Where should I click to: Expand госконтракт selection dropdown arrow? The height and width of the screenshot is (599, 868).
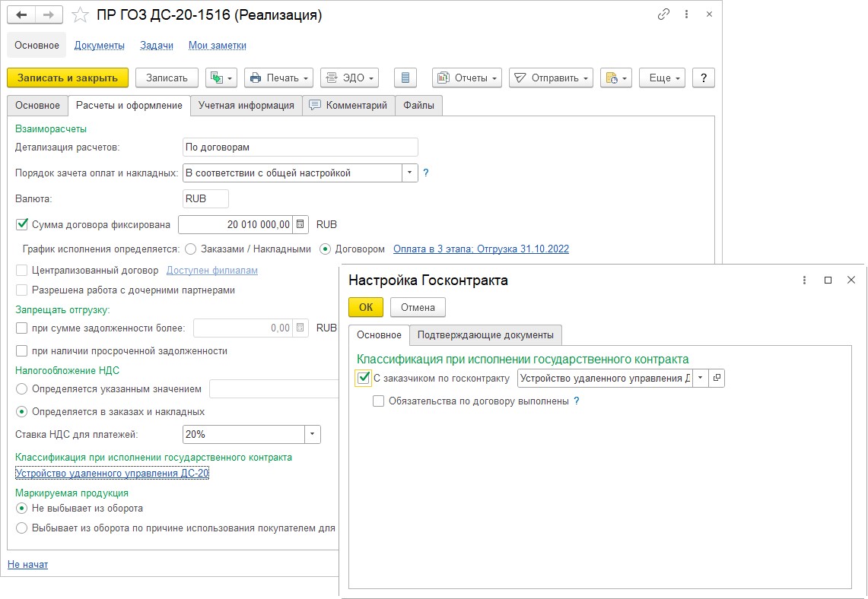pos(701,378)
